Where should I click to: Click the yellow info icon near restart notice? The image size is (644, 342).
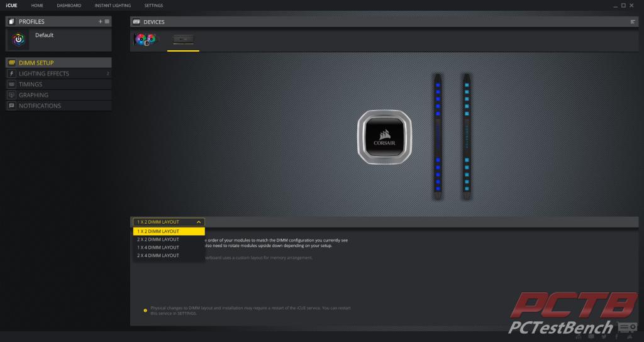pos(145,311)
